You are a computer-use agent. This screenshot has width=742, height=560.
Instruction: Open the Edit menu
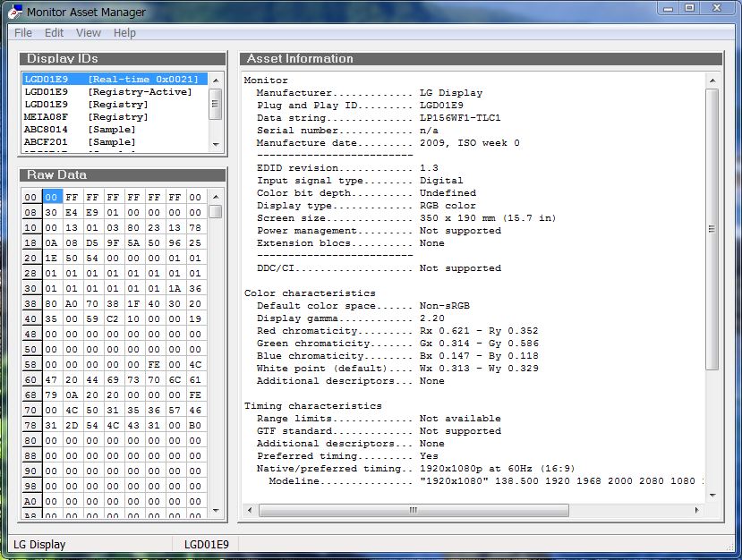click(55, 33)
